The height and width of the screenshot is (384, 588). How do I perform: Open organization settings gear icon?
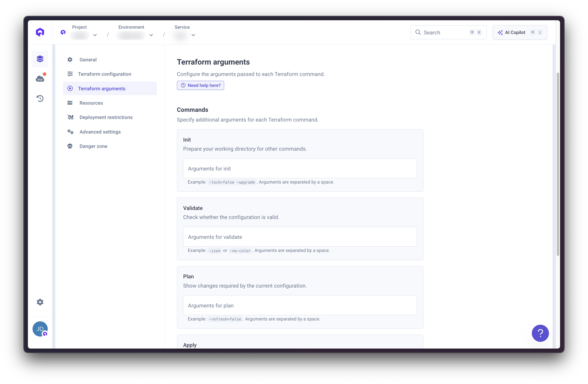[x=40, y=302]
